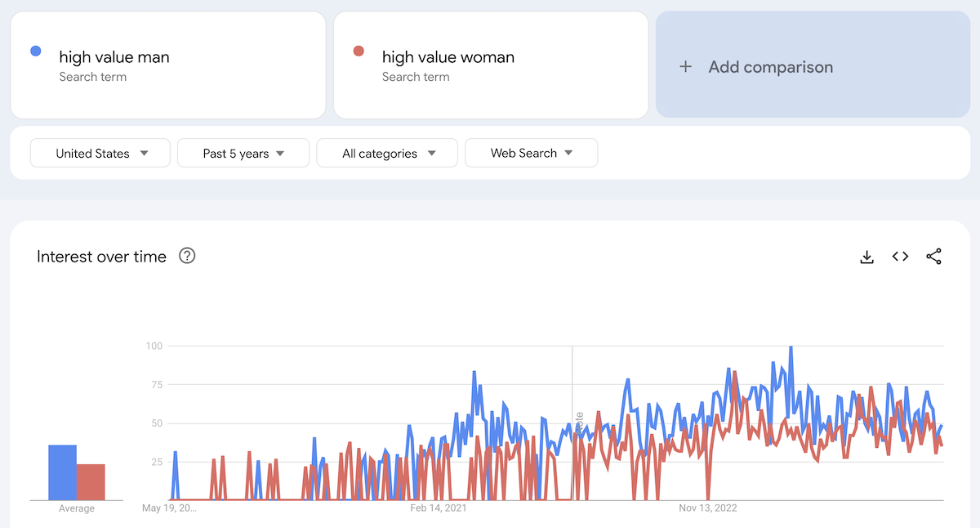Image resolution: width=980 pixels, height=528 pixels.
Task: Share the Interest over time chart
Action: click(x=933, y=257)
